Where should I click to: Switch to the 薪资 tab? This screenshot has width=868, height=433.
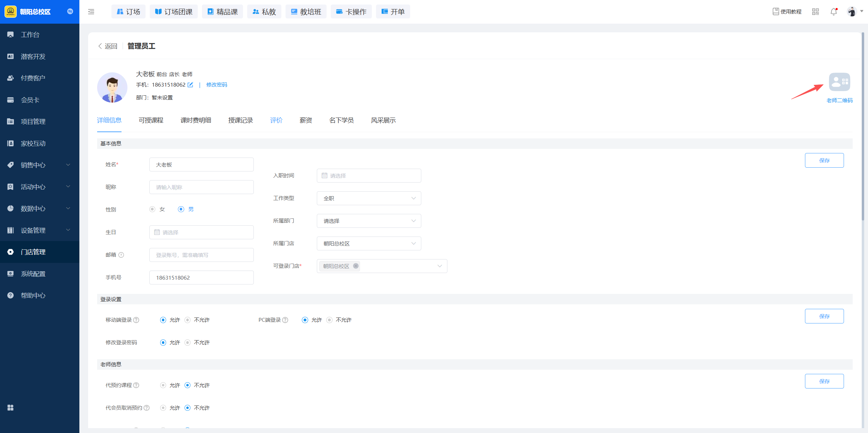click(x=306, y=120)
